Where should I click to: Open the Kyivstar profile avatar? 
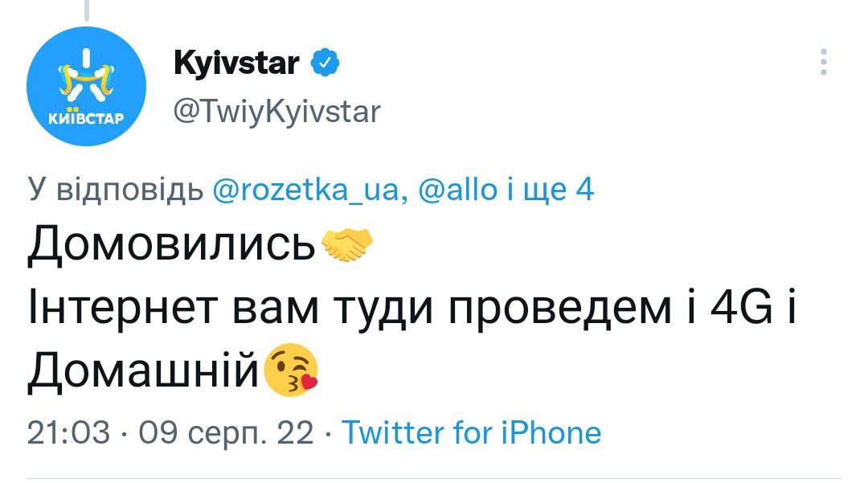point(86,86)
